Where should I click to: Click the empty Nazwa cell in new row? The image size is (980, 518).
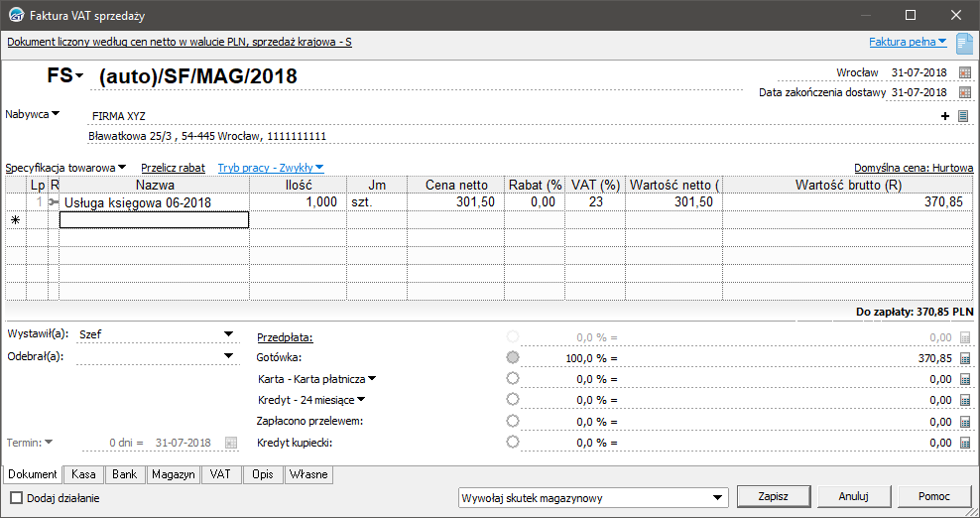pyautogui.click(x=154, y=220)
